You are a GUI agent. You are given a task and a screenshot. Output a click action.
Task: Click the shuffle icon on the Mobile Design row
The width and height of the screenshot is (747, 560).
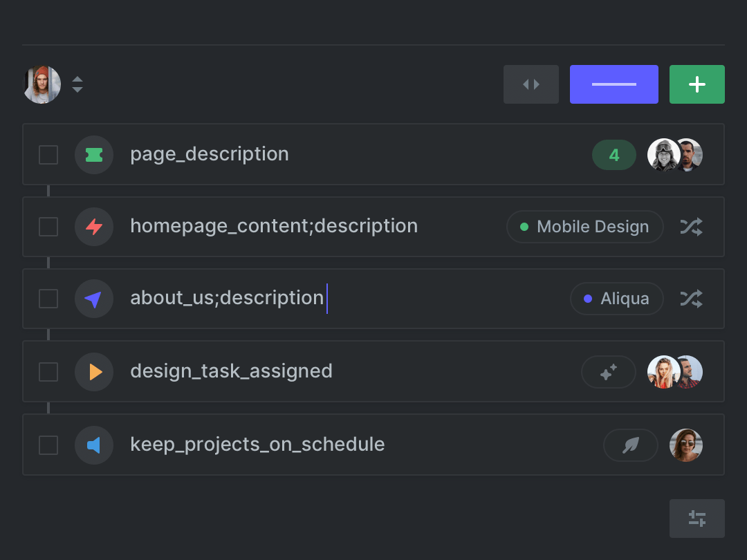pos(691,226)
